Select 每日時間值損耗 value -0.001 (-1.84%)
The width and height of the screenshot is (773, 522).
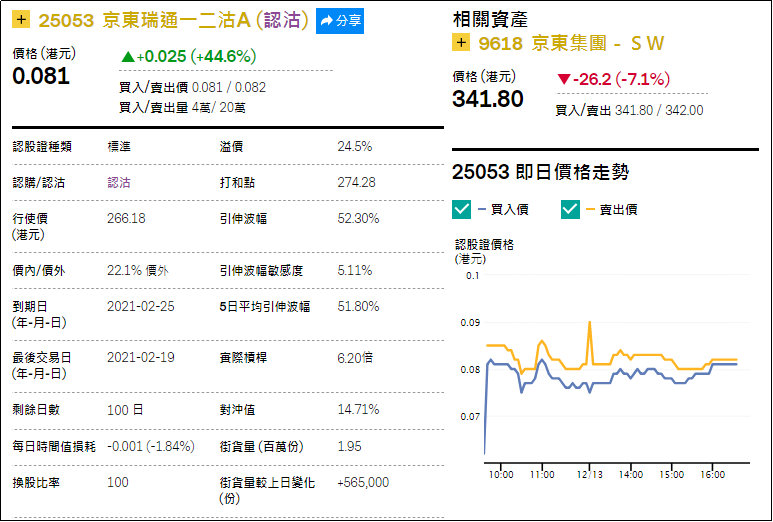151,446
